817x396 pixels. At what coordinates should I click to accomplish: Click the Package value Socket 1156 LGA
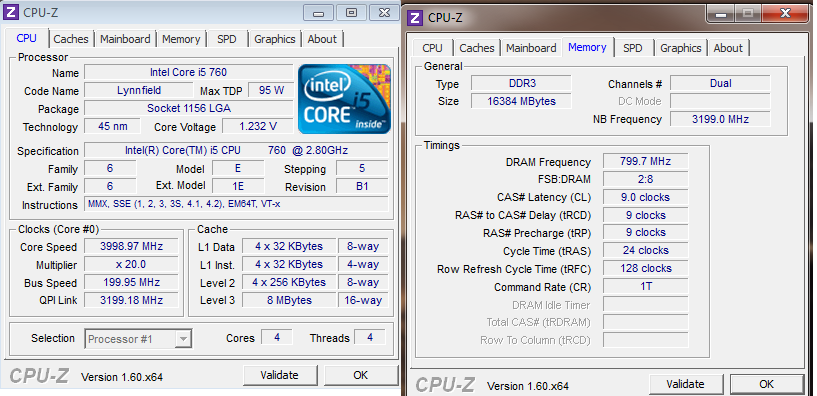pos(189,108)
